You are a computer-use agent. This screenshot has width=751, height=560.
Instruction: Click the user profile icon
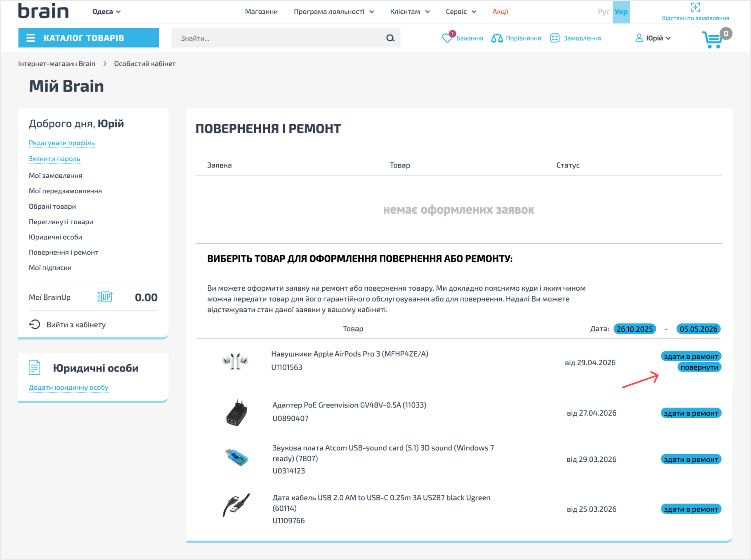[639, 38]
